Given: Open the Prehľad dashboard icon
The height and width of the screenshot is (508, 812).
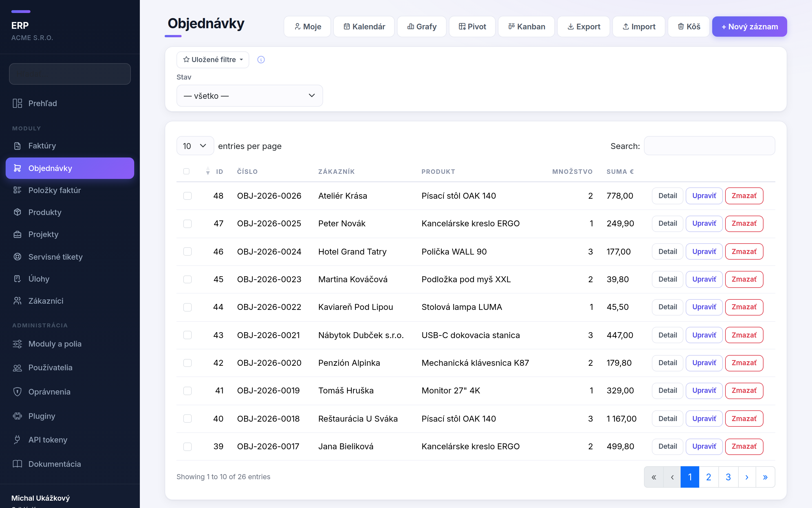Looking at the screenshot, I should (17, 103).
